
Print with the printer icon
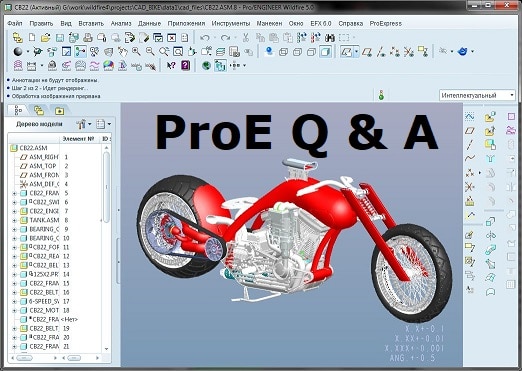coord(88,37)
